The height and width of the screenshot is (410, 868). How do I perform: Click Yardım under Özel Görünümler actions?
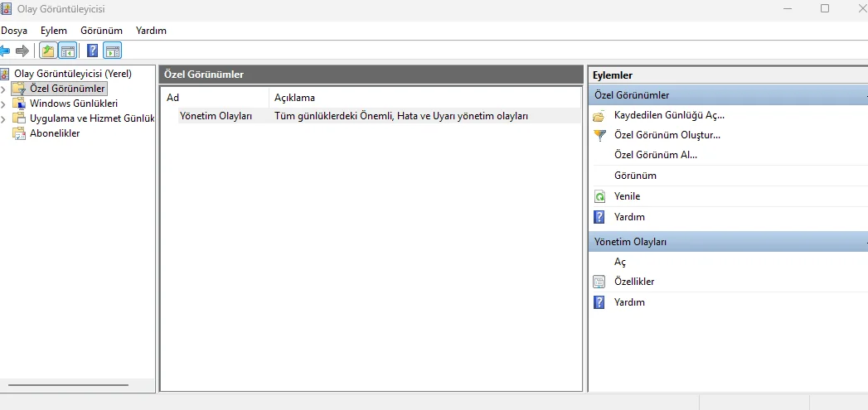(x=629, y=217)
